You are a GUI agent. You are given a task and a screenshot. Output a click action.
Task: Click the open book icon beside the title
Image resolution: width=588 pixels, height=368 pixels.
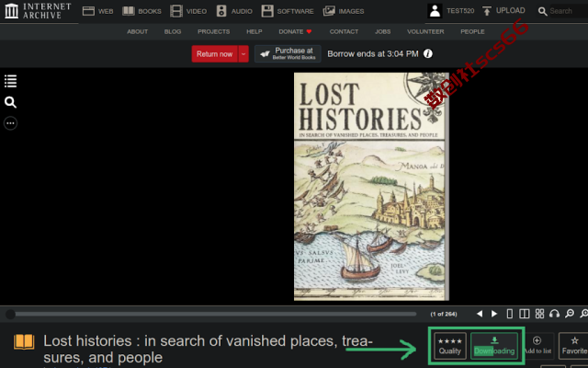coord(24,342)
